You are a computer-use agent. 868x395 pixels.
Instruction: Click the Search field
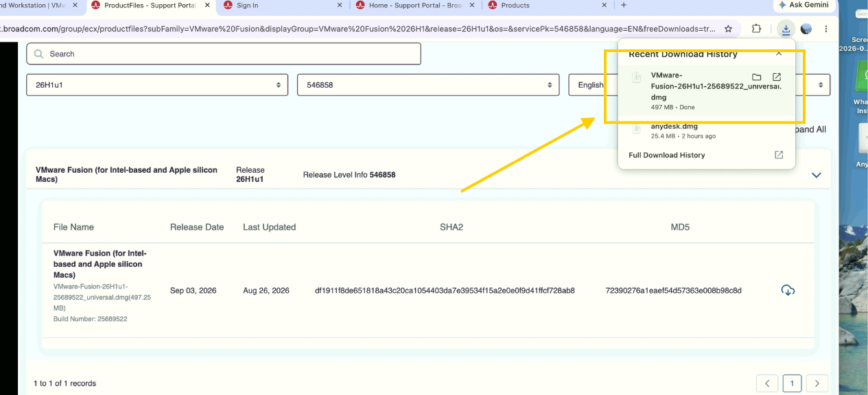click(224, 54)
